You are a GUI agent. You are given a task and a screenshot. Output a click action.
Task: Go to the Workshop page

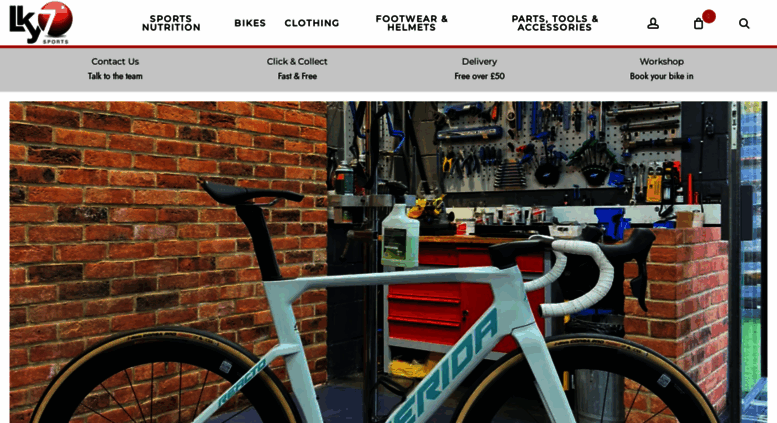pos(662,61)
